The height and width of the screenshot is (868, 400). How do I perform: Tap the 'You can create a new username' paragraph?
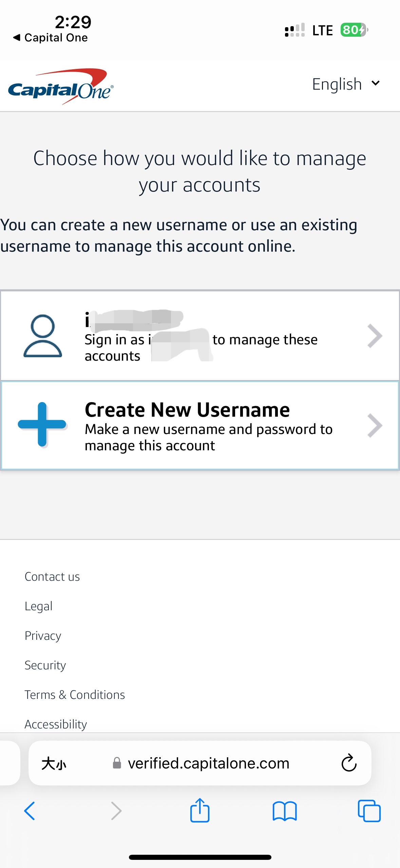pos(179,235)
